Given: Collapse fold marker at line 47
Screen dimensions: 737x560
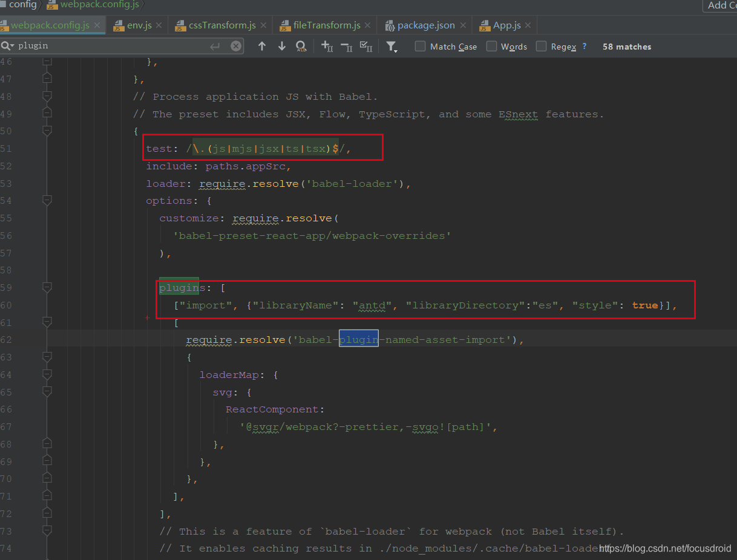Looking at the screenshot, I should point(47,79).
